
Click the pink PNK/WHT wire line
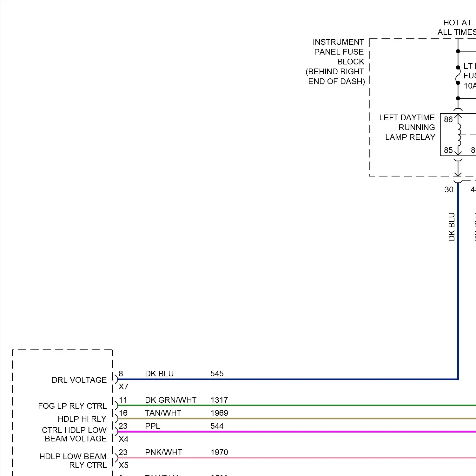tap(297, 458)
